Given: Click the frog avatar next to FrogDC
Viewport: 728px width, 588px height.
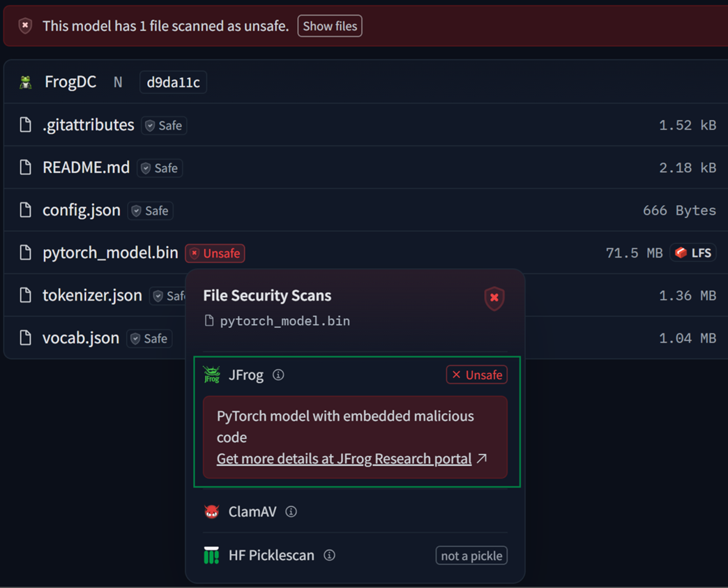Looking at the screenshot, I should tap(26, 81).
